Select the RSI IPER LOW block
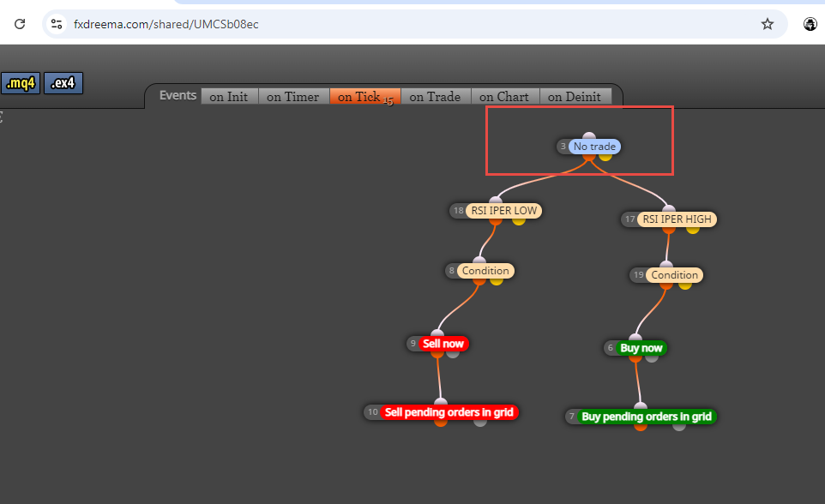Screen dimensions: 825x504 504,211
